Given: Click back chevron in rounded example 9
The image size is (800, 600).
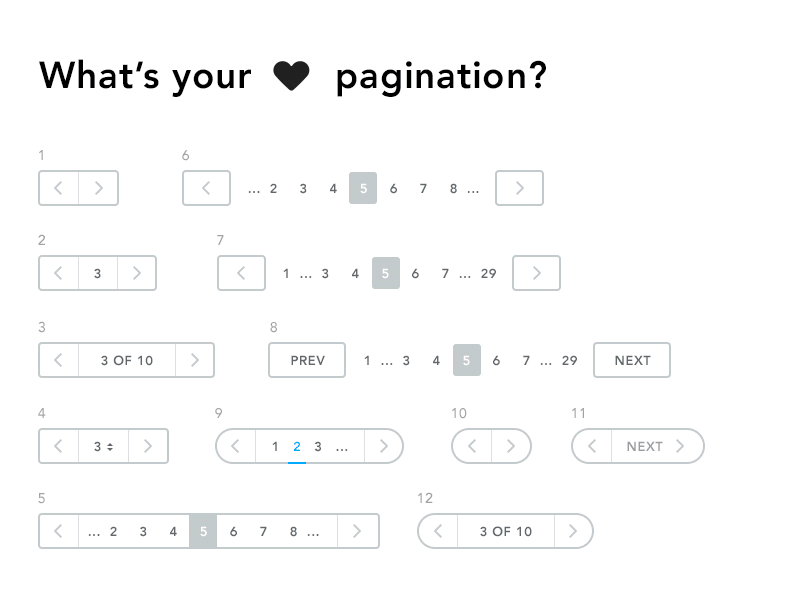Looking at the screenshot, I should pos(235,446).
